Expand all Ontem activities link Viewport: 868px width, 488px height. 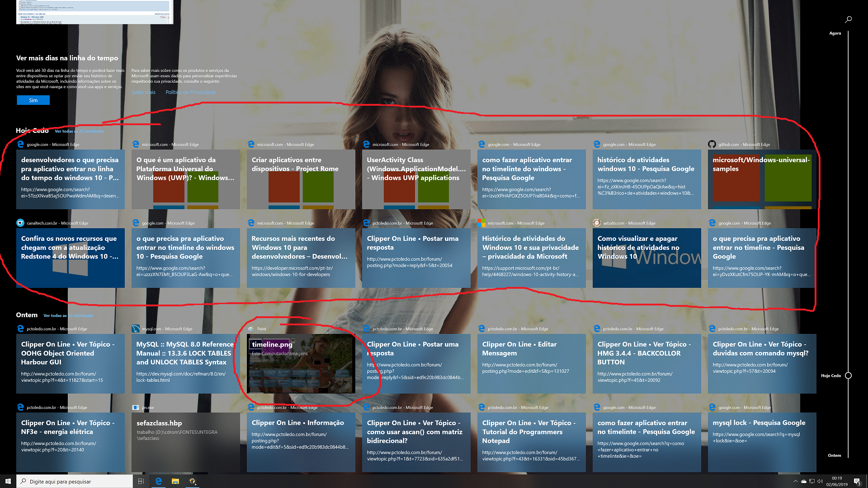tap(68, 316)
